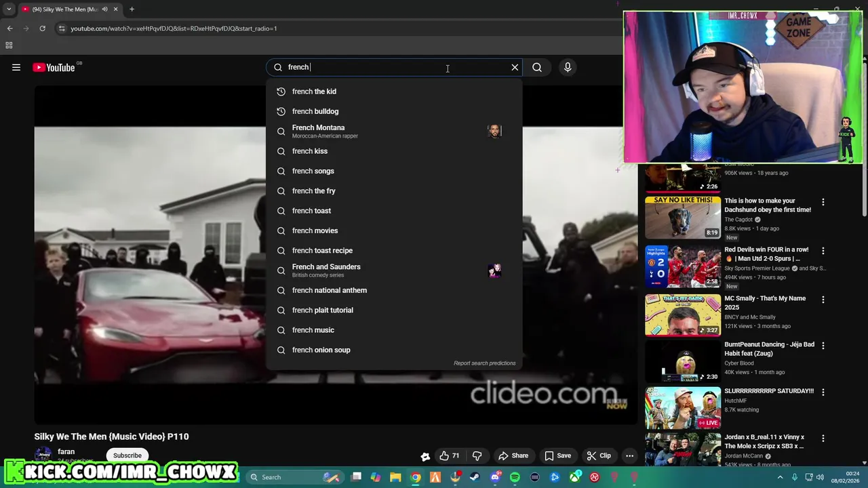
Task: Mute the tab via its speaker icon
Action: click(x=104, y=9)
